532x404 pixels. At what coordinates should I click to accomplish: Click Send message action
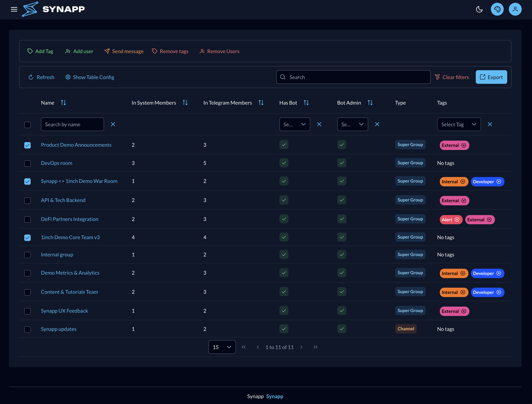tap(124, 51)
